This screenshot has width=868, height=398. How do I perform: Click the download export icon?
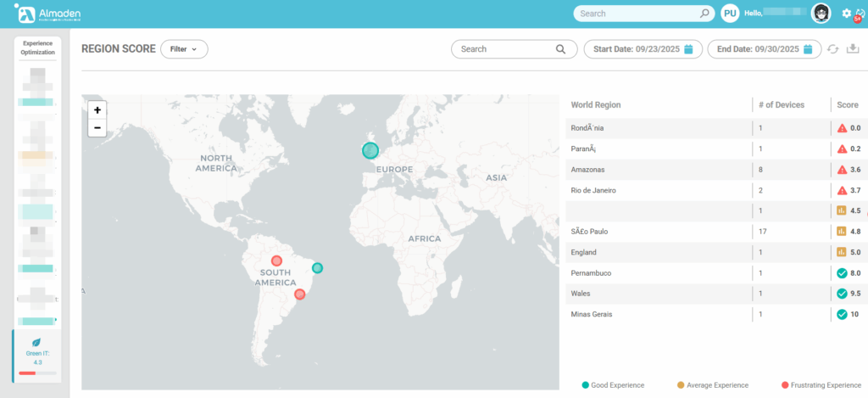tap(853, 49)
